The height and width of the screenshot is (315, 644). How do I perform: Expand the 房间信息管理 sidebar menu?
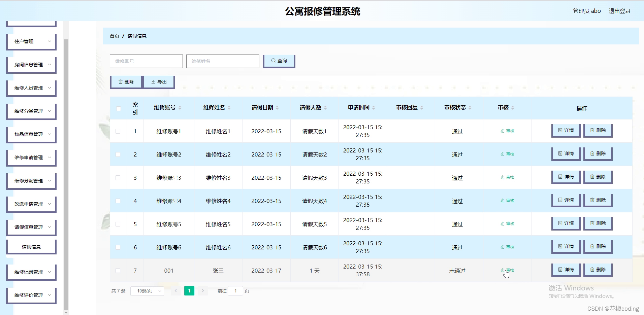click(x=31, y=65)
